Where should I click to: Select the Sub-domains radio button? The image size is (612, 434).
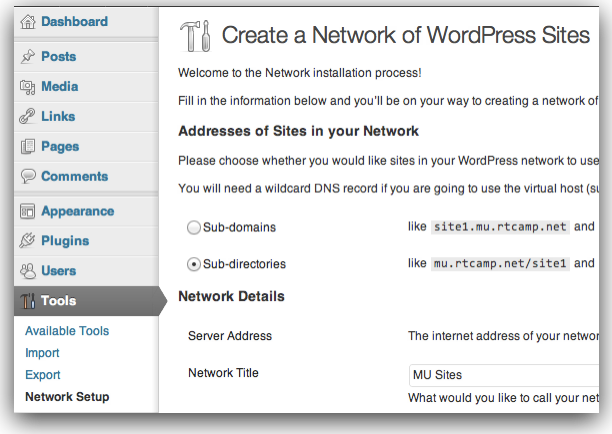pyautogui.click(x=194, y=228)
